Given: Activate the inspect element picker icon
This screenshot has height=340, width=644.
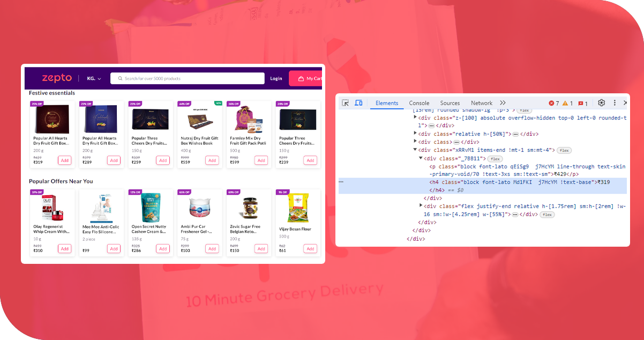Looking at the screenshot, I should 346,103.
